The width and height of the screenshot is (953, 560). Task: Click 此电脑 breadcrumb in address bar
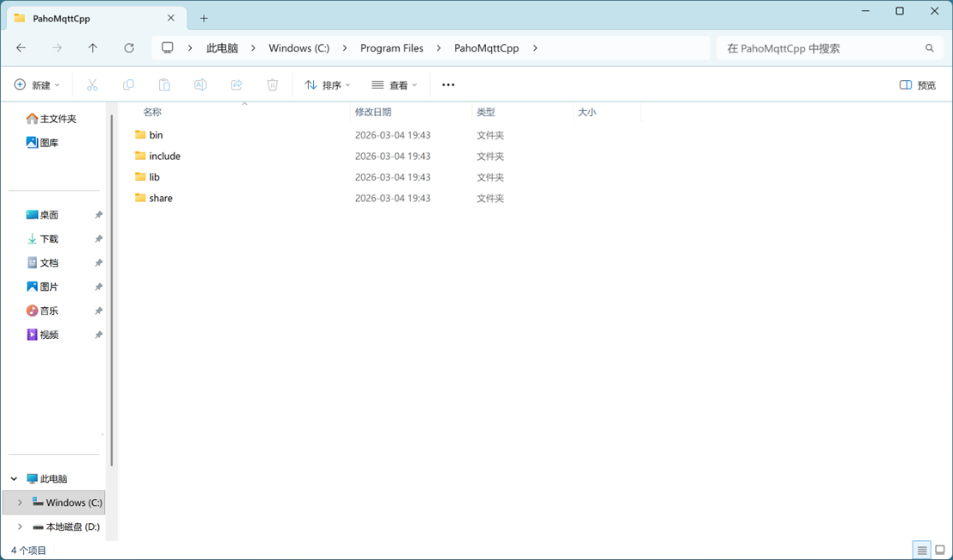222,48
